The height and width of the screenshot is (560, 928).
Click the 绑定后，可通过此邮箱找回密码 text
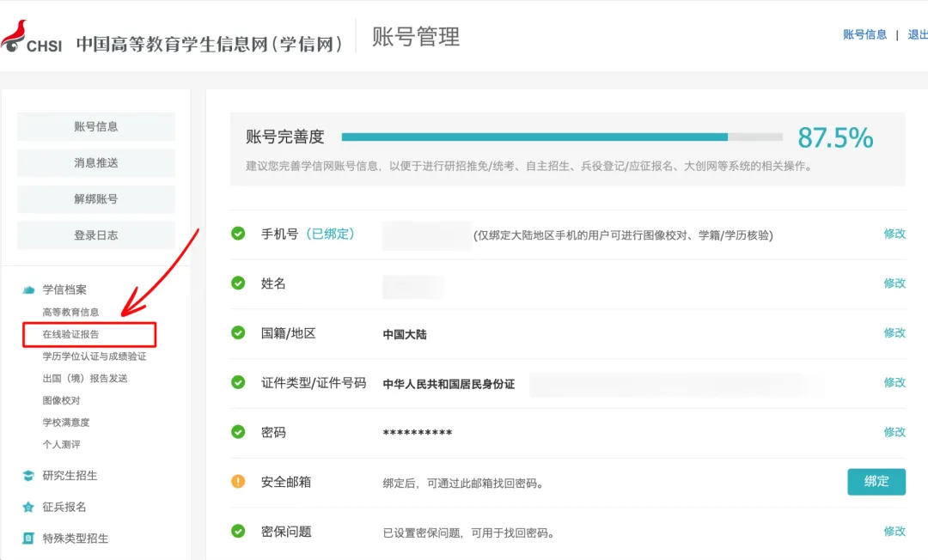pos(463,483)
